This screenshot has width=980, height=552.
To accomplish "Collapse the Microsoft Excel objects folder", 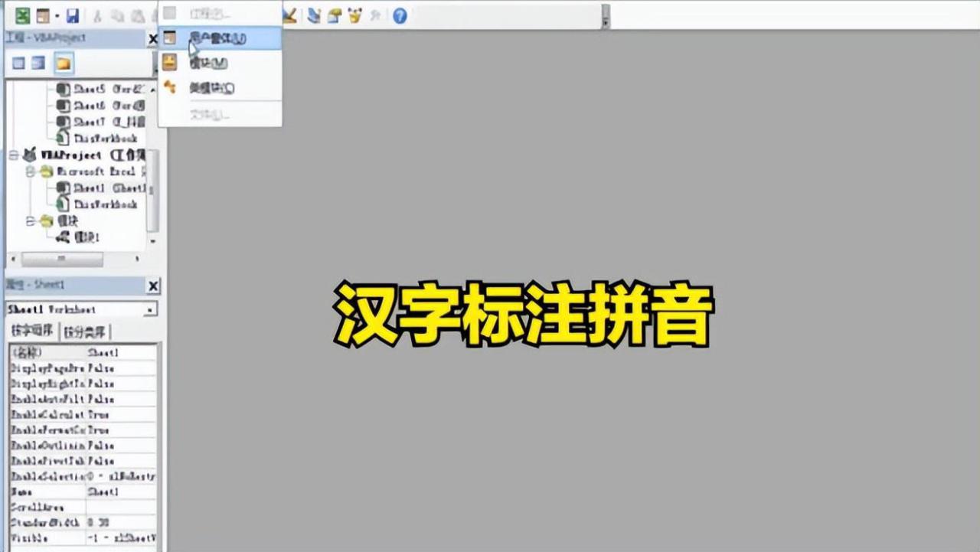I will tap(31, 171).
